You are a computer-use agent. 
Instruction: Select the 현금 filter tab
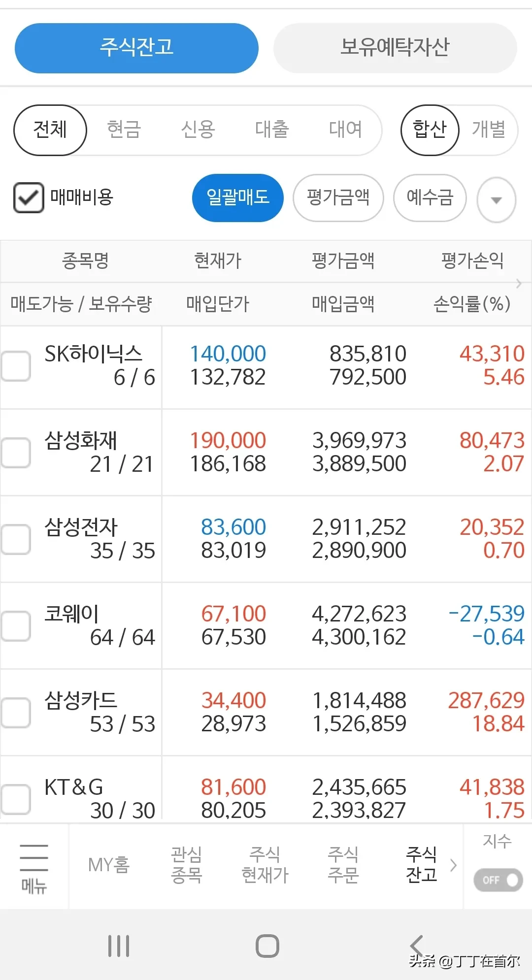point(124,130)
